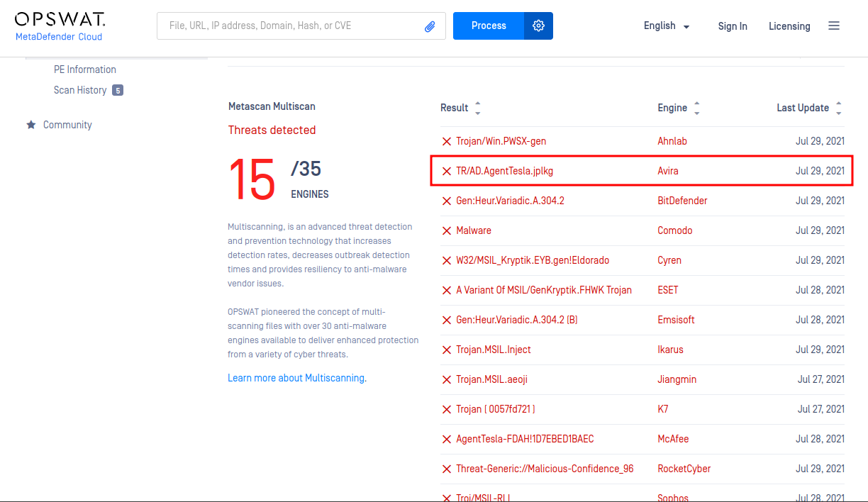868x502 pixels.
Task: Select the Ikarus engine name
Action: click(x=671, y=350)
